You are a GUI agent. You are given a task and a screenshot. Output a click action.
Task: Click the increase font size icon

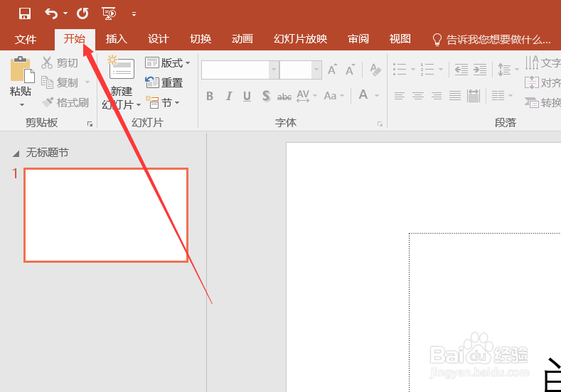[332, 70]
